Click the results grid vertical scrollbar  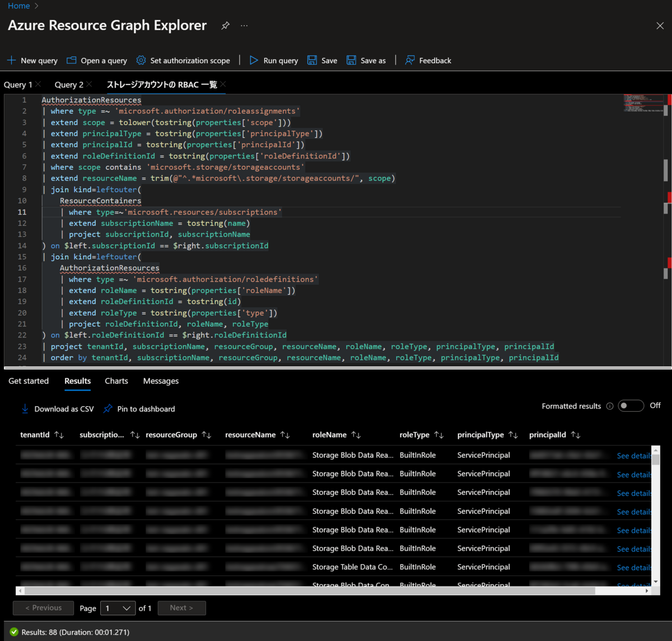(656, 459)
